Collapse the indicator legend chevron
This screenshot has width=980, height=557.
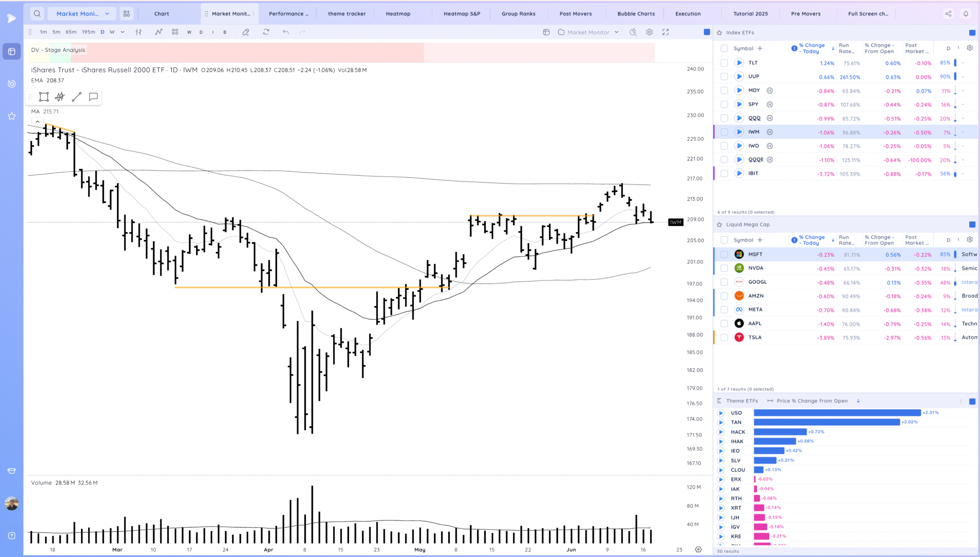[x=38, y=122]
